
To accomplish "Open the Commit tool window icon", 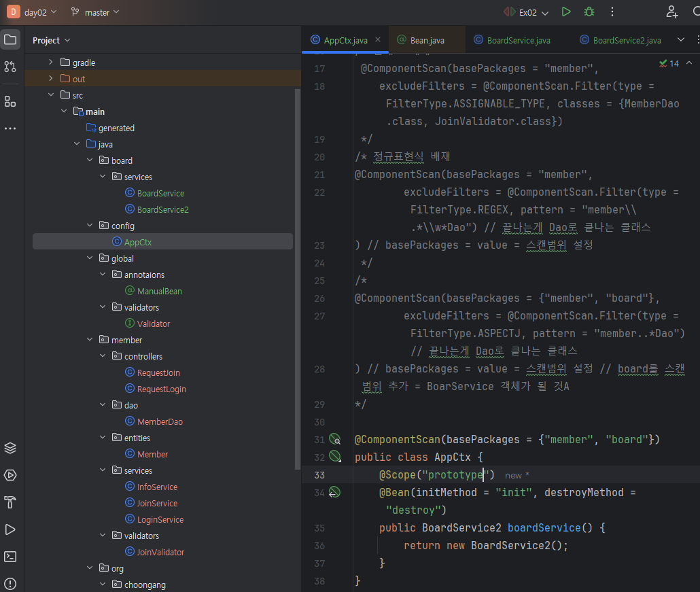I will (10, 67).
